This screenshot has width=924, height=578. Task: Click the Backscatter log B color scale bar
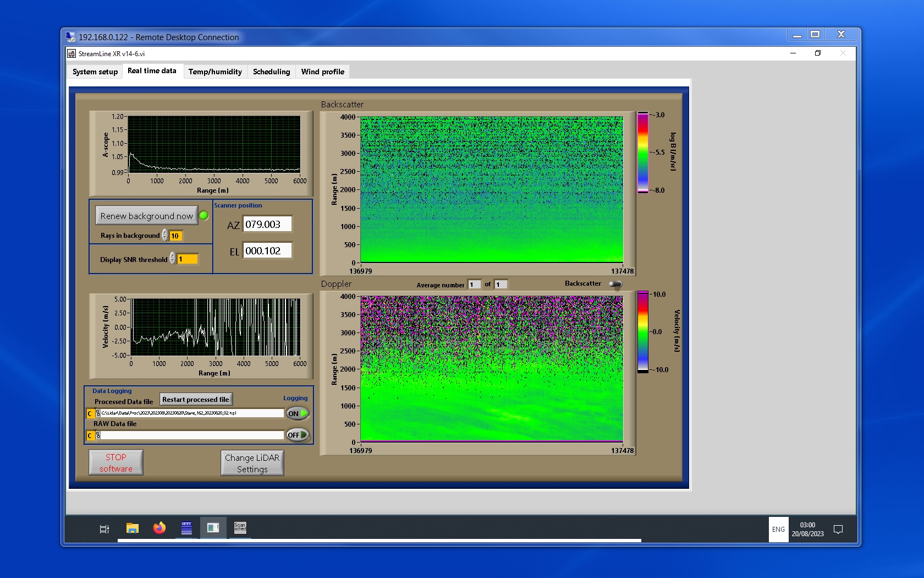[642, 152]
